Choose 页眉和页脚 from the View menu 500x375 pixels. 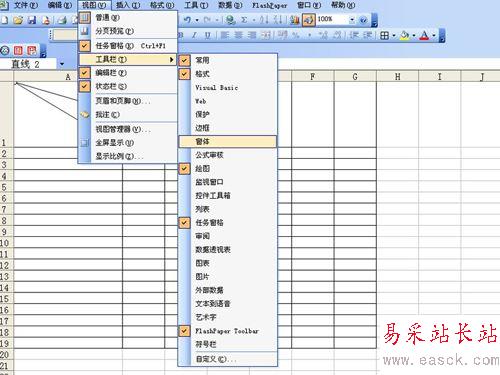coord(127,101)
